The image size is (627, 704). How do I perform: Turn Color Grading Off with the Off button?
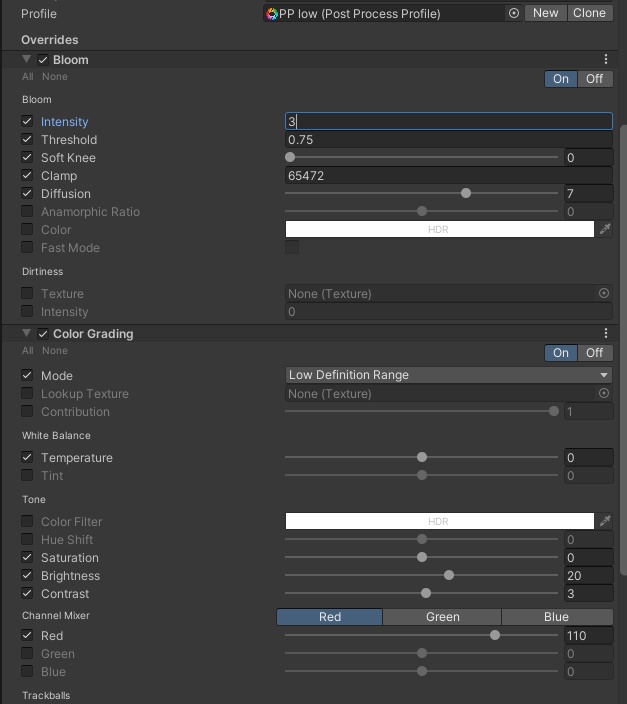click(595, 353)
